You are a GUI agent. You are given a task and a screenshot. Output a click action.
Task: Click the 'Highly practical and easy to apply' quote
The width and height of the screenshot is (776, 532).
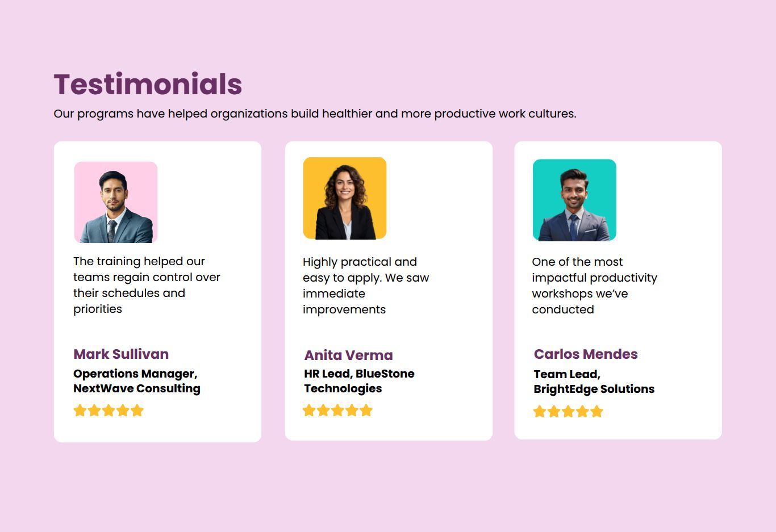(365, 286)
